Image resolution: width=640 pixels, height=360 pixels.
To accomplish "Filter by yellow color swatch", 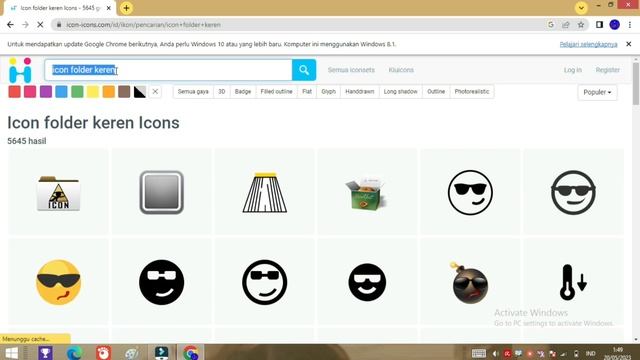I will 93,92.
